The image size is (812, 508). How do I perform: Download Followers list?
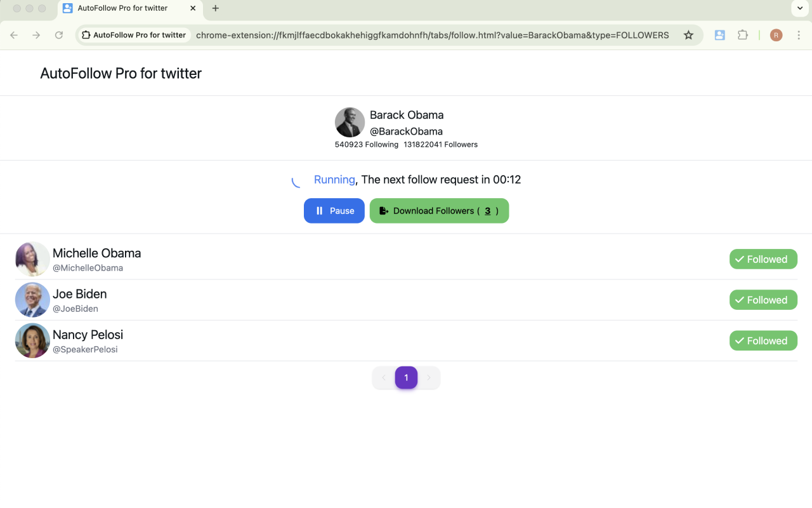tap(439, 211)
